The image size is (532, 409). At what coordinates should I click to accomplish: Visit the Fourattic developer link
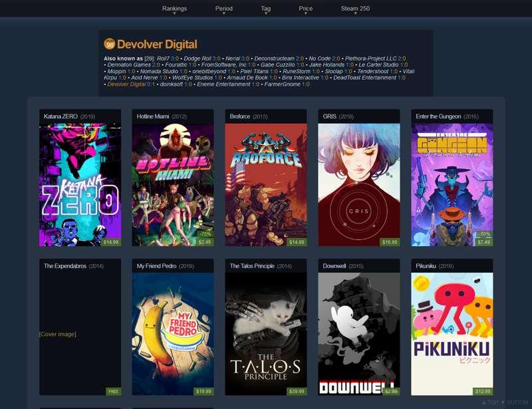(x=176, y=65)
